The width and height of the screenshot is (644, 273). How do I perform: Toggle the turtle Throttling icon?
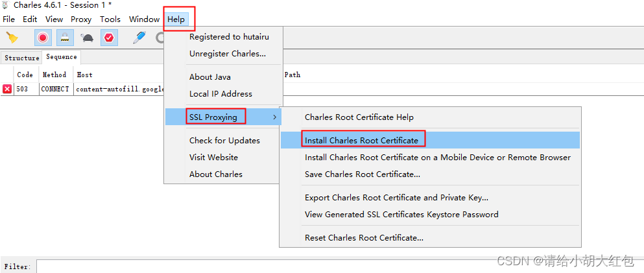pyautogui.click(x=87, y=38)
